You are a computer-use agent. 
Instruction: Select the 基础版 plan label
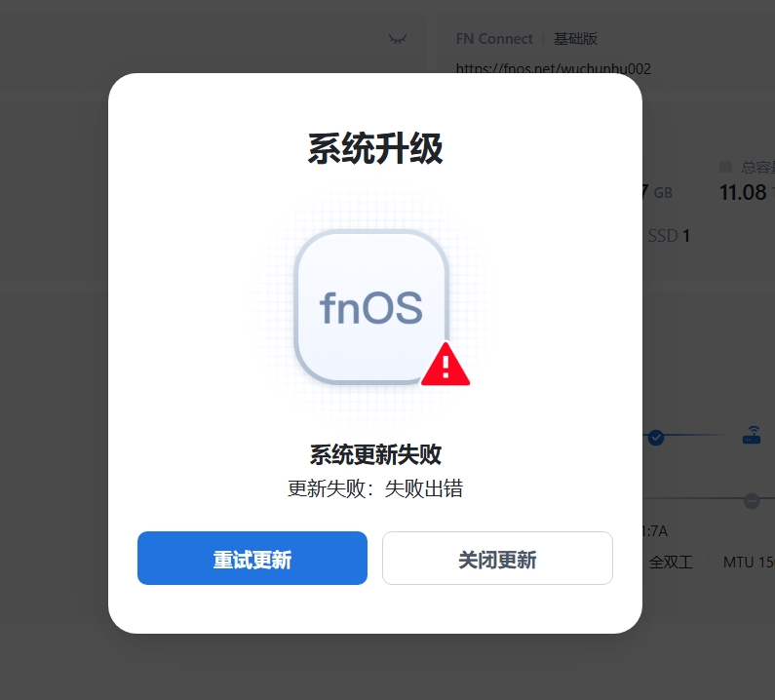pyautogui.click(x=575, y=39)
